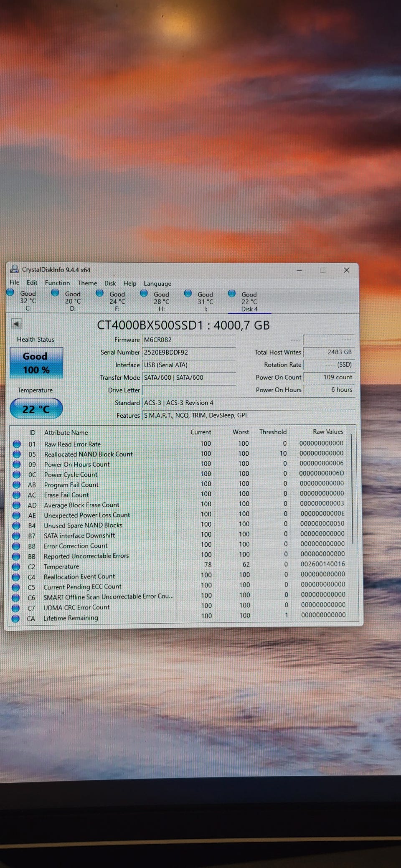Click the Transfer Mode field

(189, 378)
